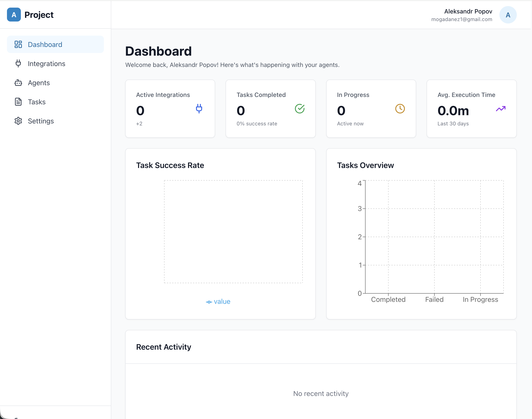
Task: Go to the Agents page
Action: 39,83
